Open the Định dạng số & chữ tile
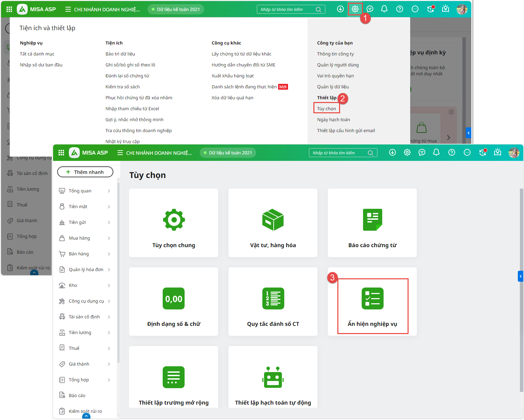Viewport: 524px width, 420px height. (x=174, y=302)
